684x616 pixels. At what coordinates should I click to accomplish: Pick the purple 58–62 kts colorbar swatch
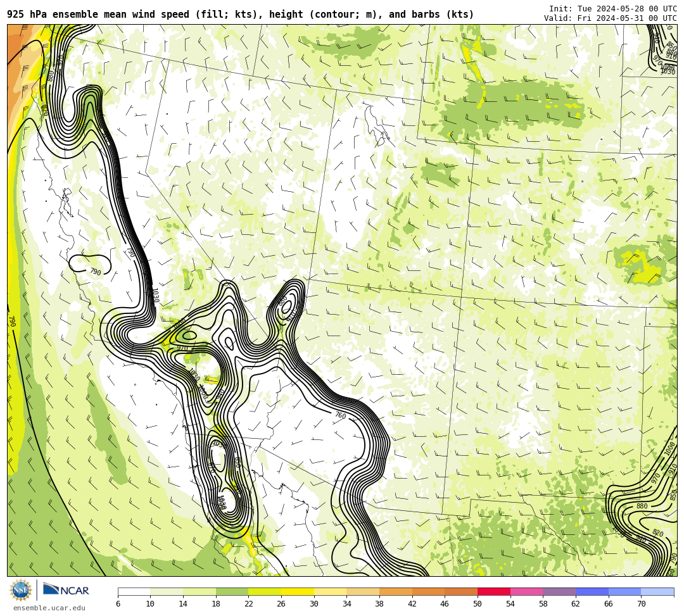[x=559, y=591]
